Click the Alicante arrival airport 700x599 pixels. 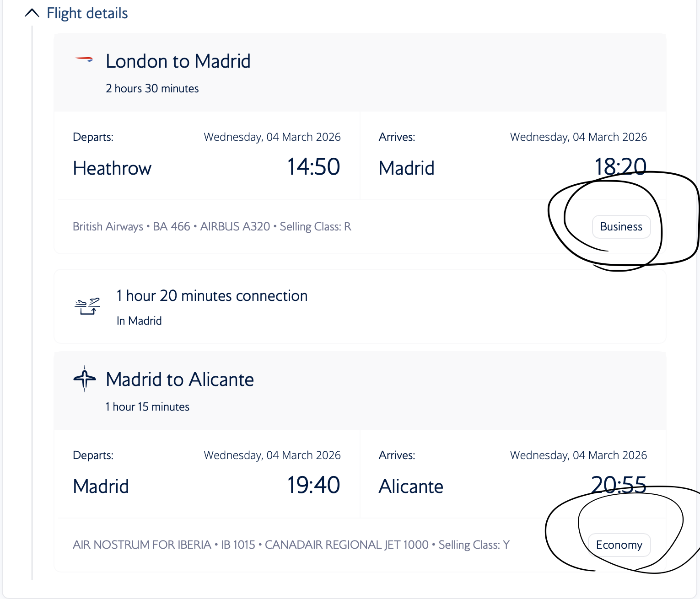411,487
